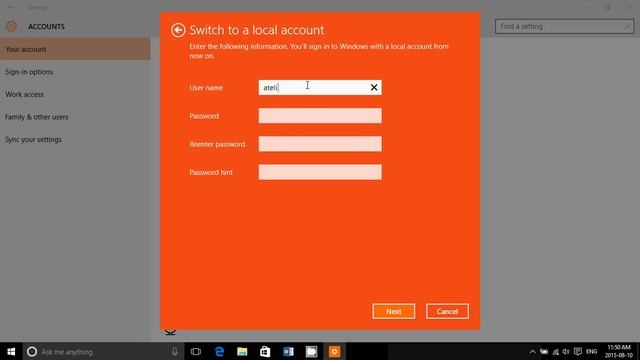Open Task View from taskbar
This screenshot has height=360, width=640.
[x=196, y=351]
